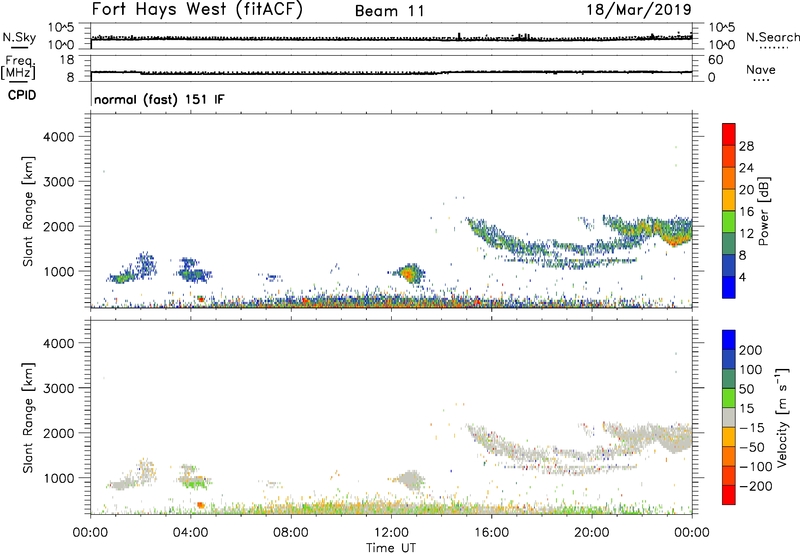Click the "20:00" time tick label
This screenshot has height=554, width=800.
coord(591,533)
